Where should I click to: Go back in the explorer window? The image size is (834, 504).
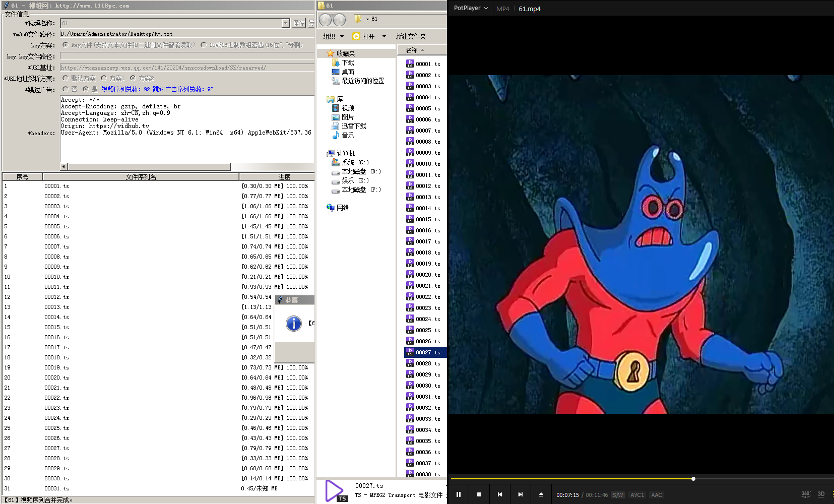(326, 20)
